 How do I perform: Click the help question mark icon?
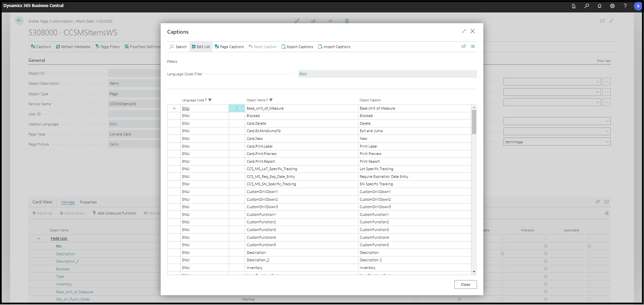click(625, 6)
